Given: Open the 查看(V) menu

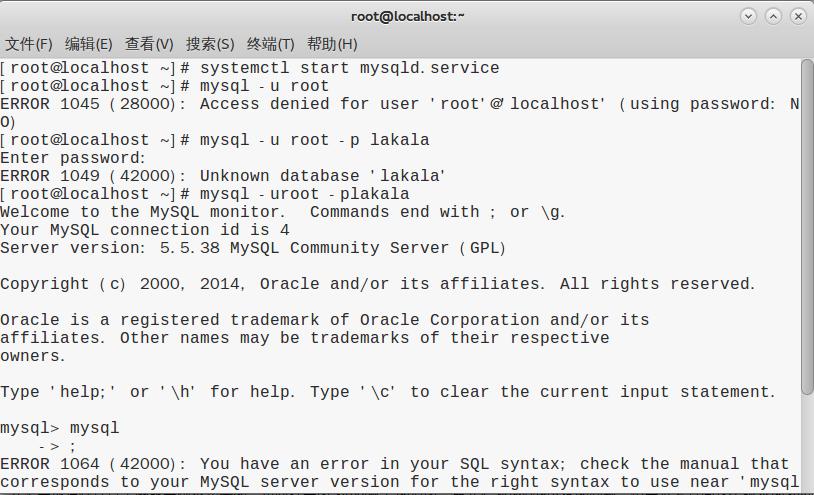Looking at the screenshot, I should tap(149, 44).
